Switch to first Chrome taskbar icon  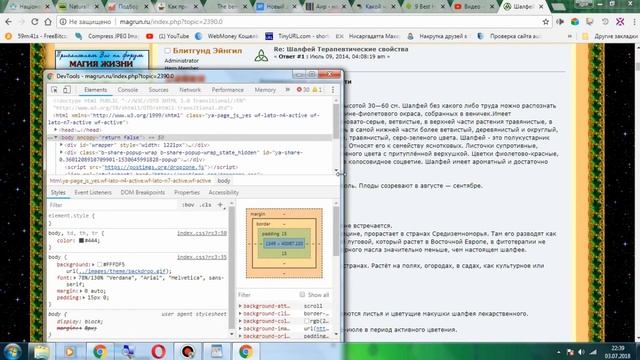tap(100, 351)
